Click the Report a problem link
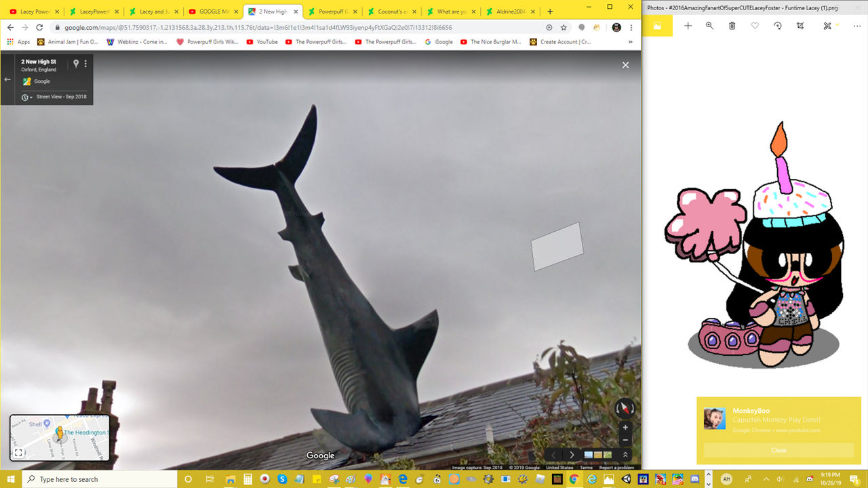This screenshot has width=868, height=488. coord(616,467)
